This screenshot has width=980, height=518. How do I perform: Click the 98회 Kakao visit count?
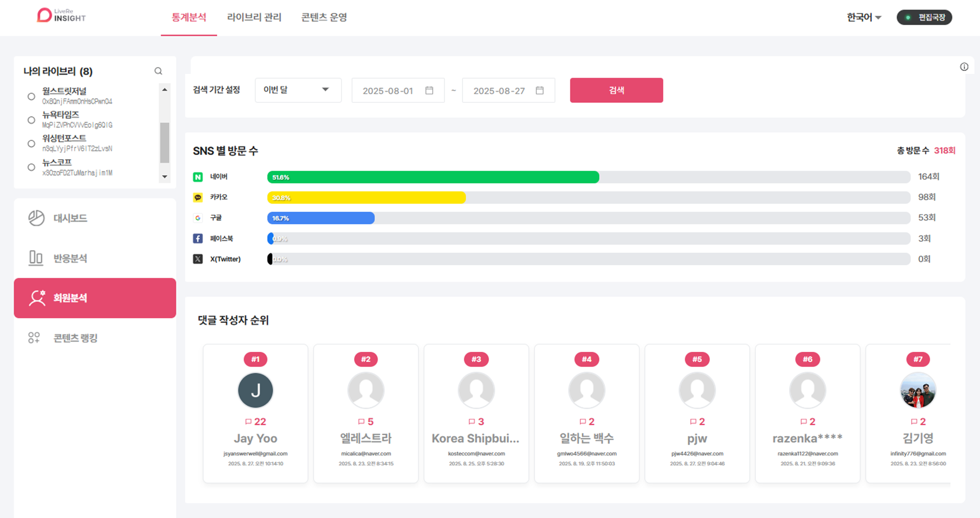927,197
